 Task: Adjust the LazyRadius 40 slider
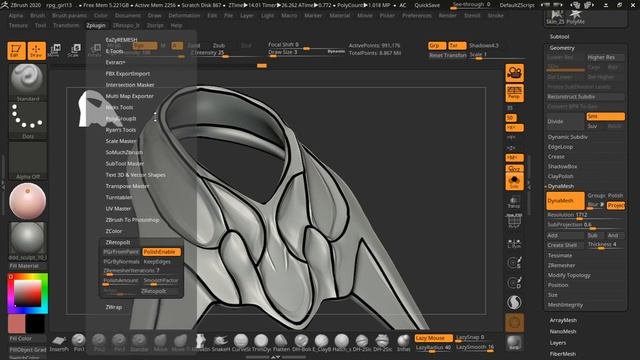click(433, 348)
